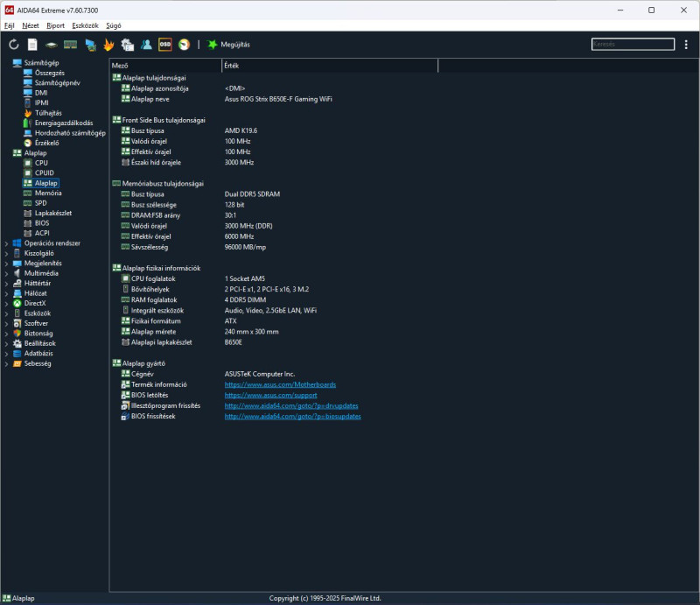
Task: Expand the Háttértár node
Action: pos(6,284)
